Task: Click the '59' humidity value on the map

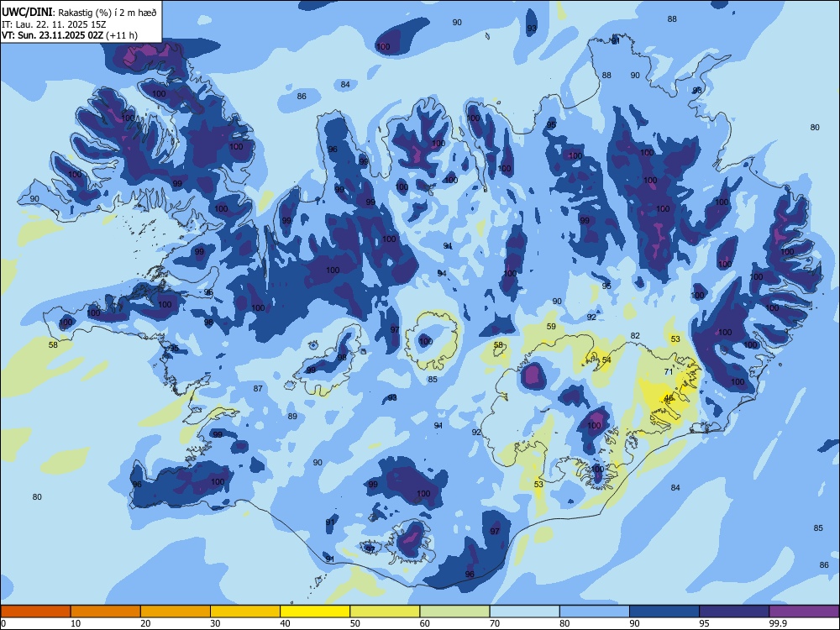Action: 551,326
